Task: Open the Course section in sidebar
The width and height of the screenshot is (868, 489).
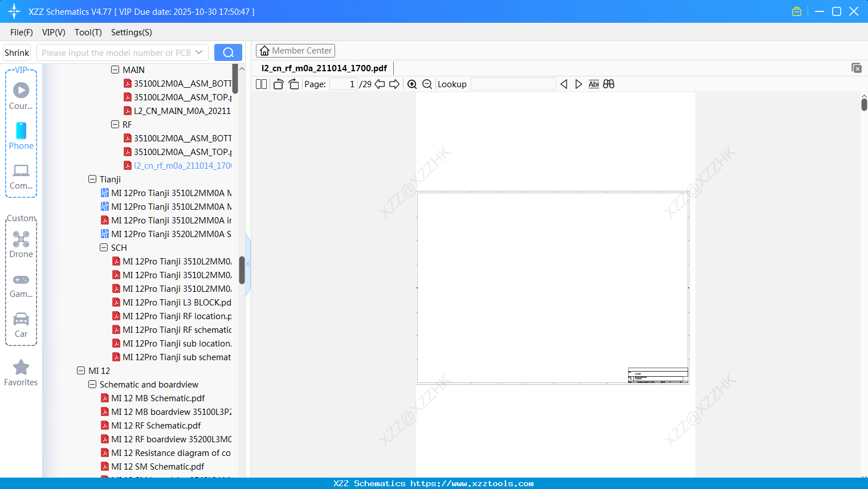Action: click(x=21, y=96)
